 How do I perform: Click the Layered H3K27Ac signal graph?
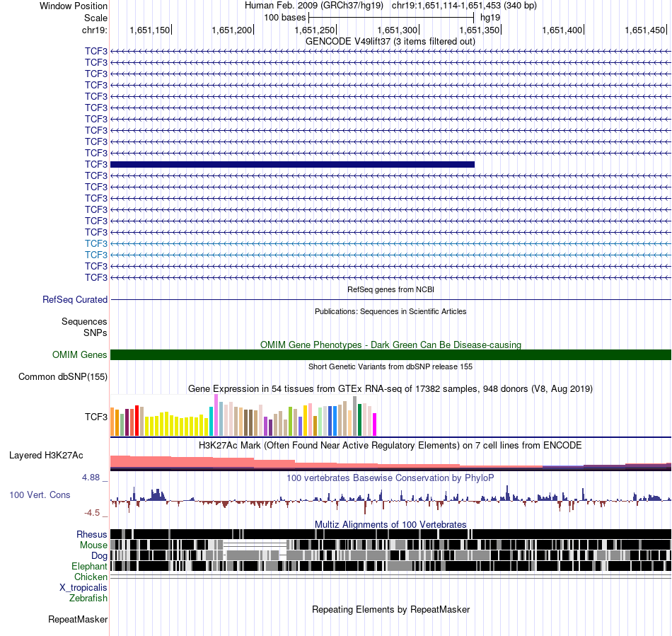coord(391,463)
